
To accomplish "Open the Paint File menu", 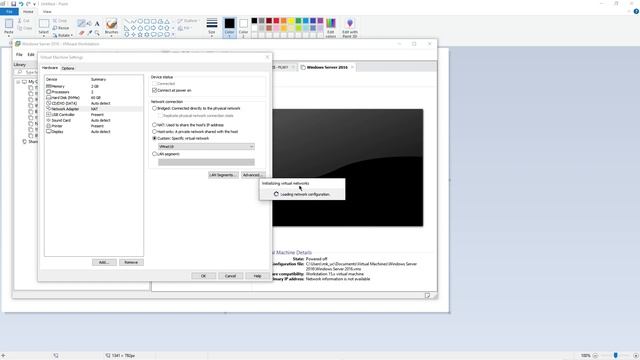I will point(9,11).
